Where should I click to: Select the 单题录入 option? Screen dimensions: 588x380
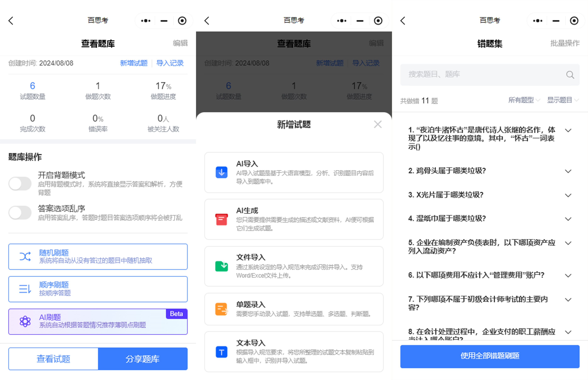(294, 309)
